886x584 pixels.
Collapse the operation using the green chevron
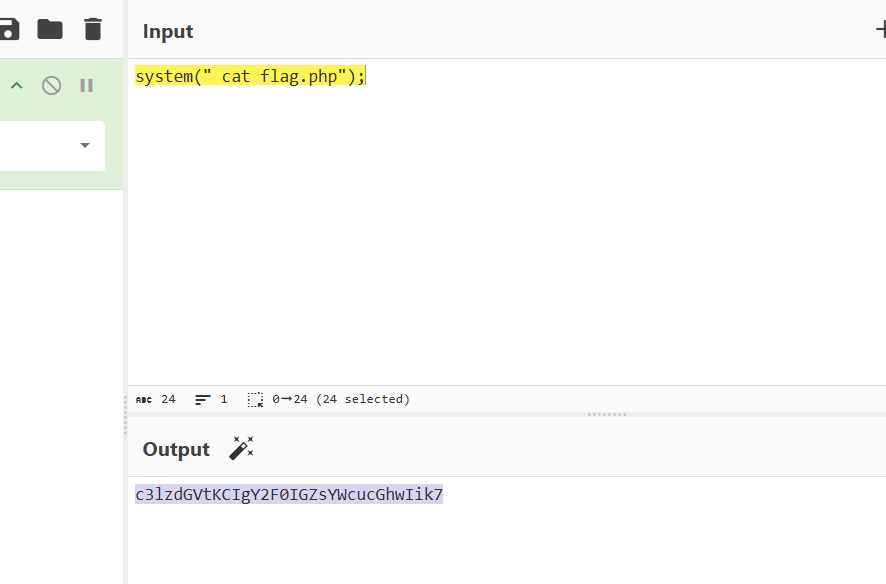[x=16, y=86]
